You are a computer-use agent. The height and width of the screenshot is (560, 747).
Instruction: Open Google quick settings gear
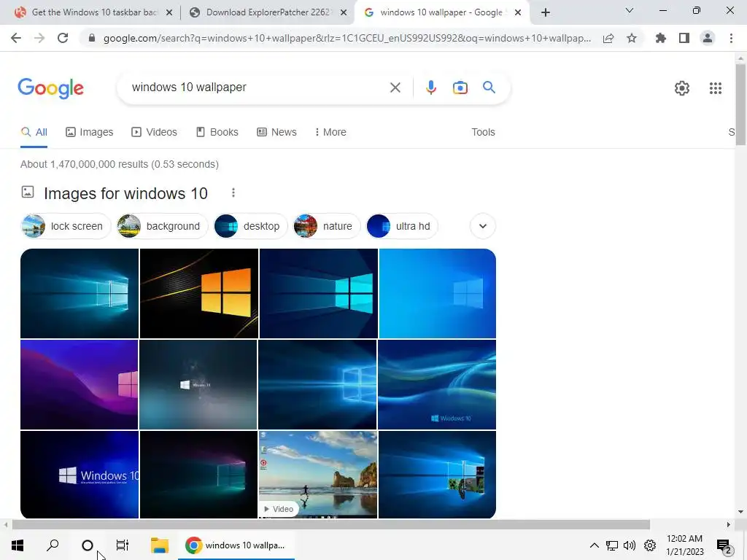pos(682,88)
